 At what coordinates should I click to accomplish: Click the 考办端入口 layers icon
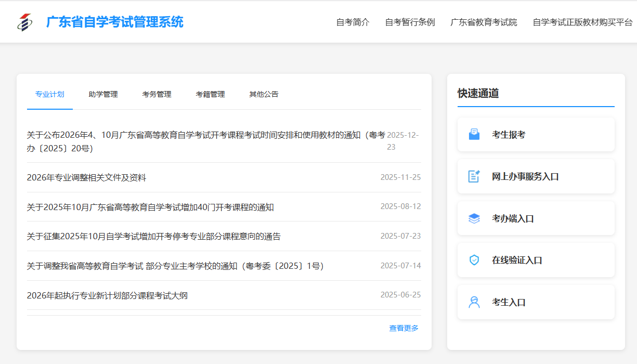[474, 218]
